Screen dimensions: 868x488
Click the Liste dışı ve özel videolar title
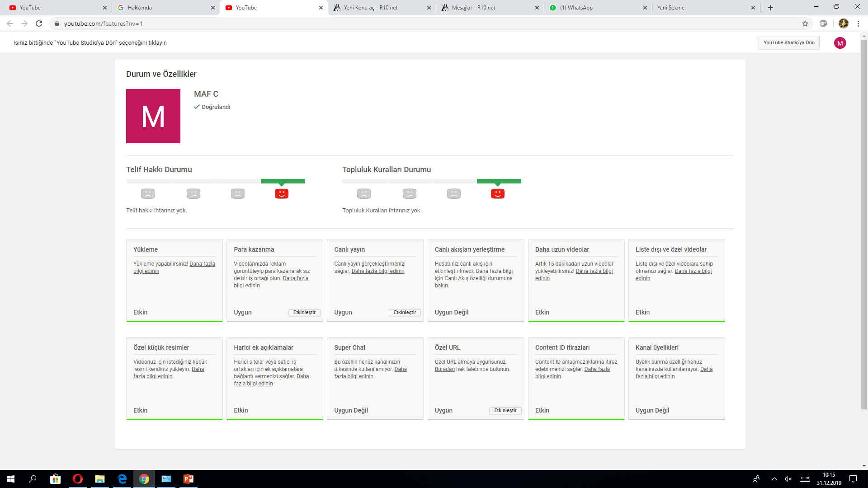(x=671, y=249)
